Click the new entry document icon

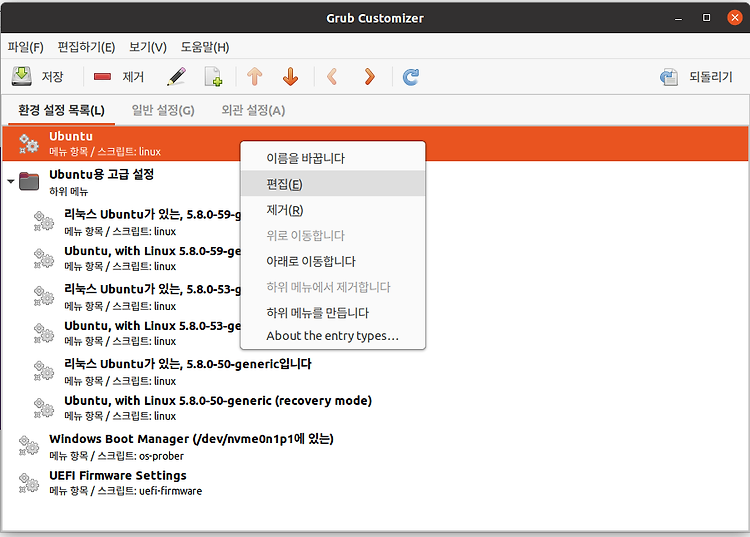click(x=213, y=77)
